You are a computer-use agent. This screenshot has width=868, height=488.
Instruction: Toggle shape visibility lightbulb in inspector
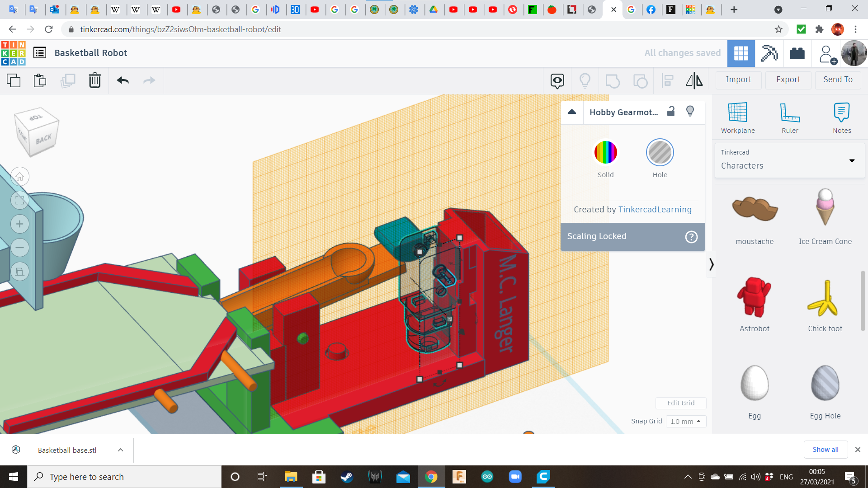(690, 112)
